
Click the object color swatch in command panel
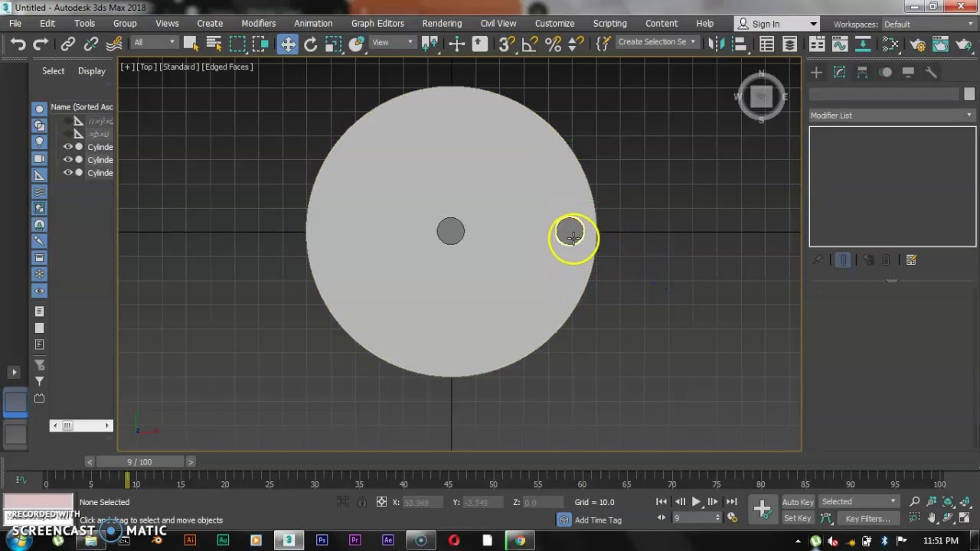tap(969, 94)
